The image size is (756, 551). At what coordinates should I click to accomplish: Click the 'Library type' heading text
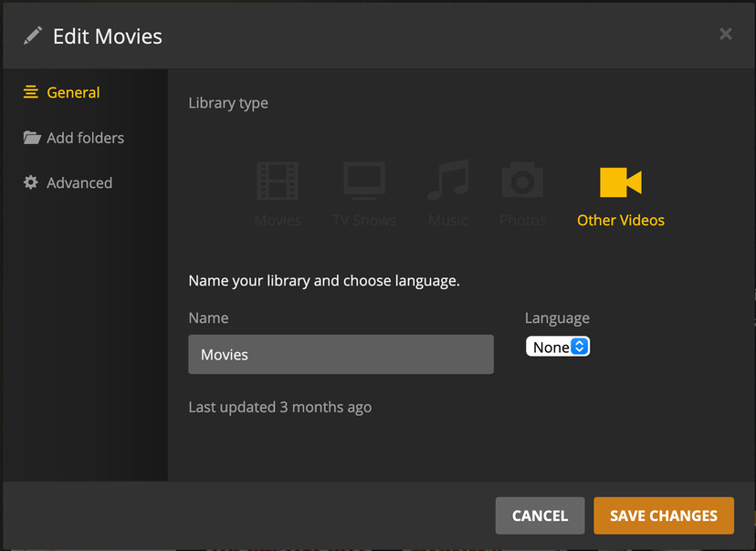[228, 103]
